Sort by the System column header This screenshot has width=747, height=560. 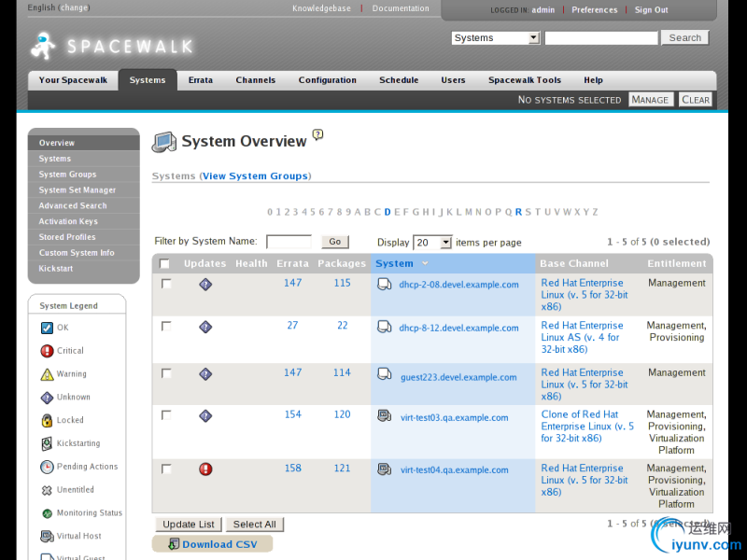pos(394,263)
